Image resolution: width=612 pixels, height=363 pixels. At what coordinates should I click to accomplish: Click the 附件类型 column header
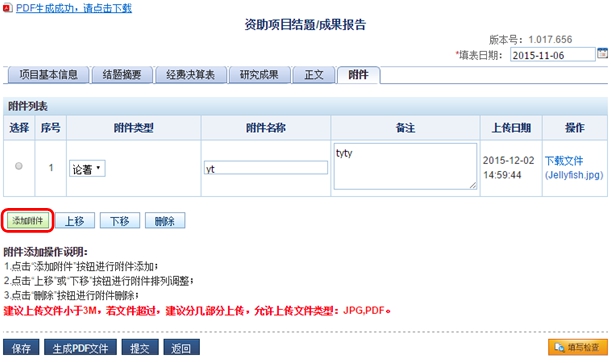[133, 128]
